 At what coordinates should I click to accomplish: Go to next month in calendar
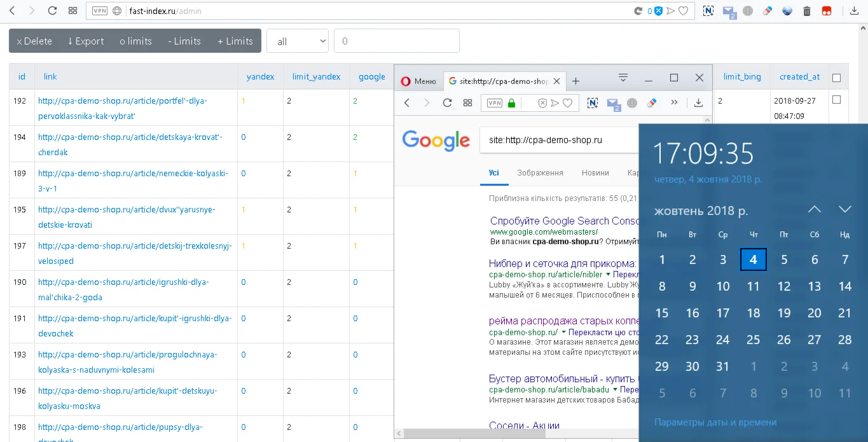(x=844, y=209)
